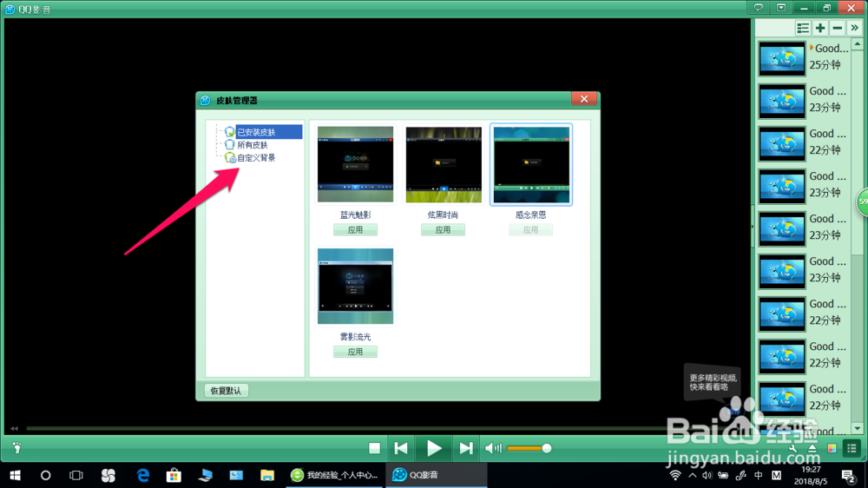Click the 中 input language indicator

pyautogui.click(x=759, y=475)
